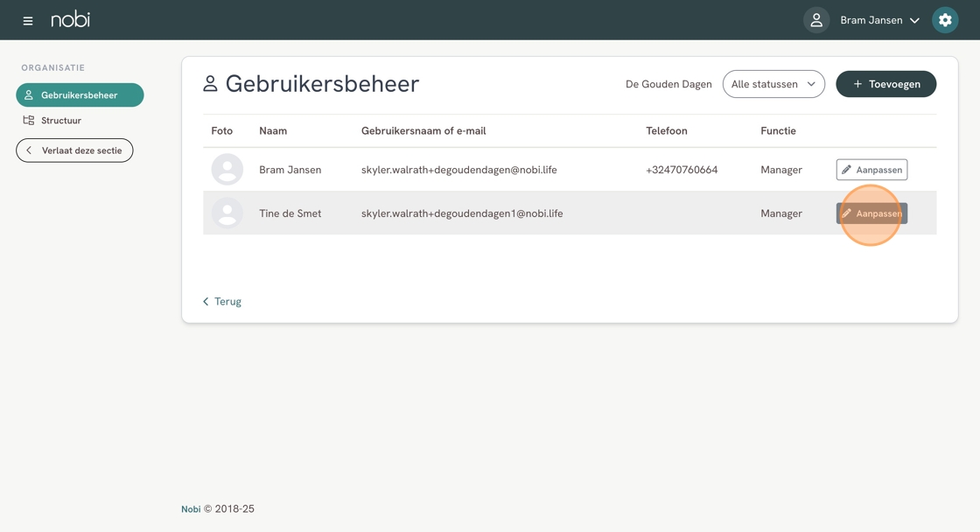Click the person icon beside Gebruikersbeheer heading
This screenshot has width=980, height=532.
210,84
